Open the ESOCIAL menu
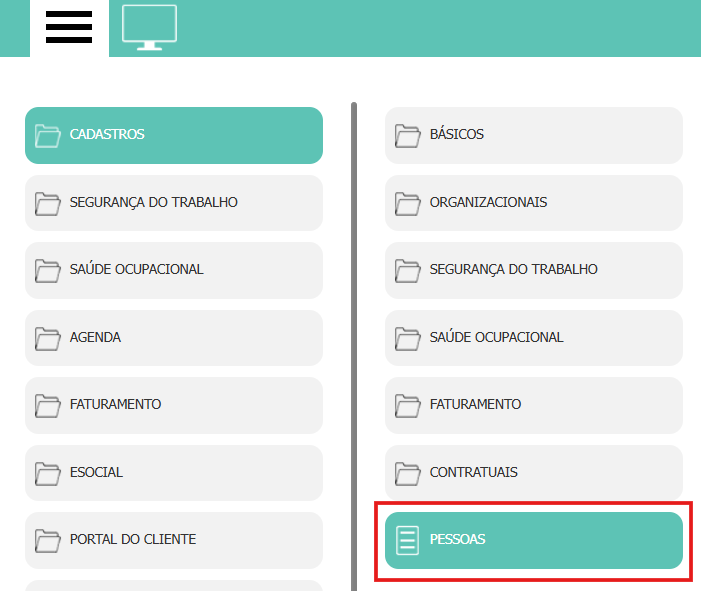Viewport: 701px width, 591px height. point(174,473)
